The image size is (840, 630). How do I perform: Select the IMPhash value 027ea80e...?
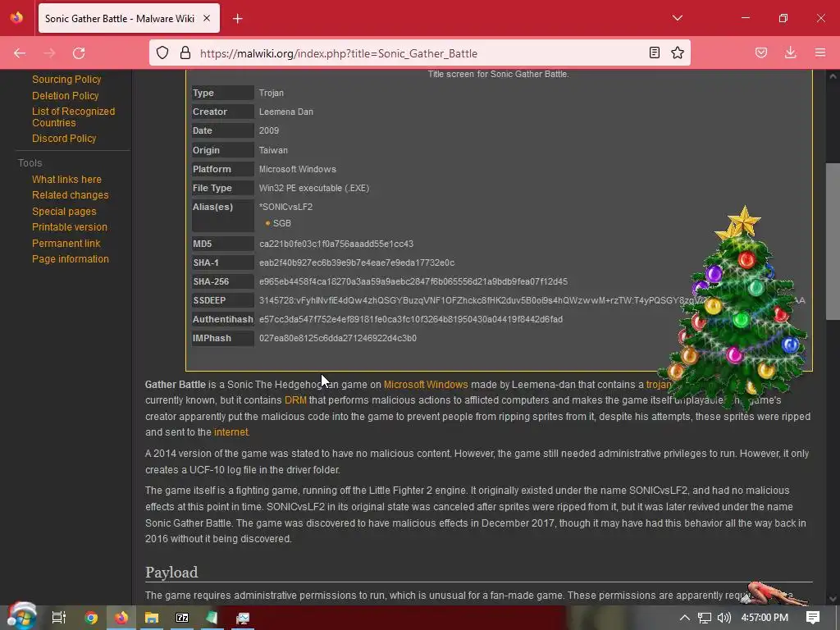coord(338,338)
